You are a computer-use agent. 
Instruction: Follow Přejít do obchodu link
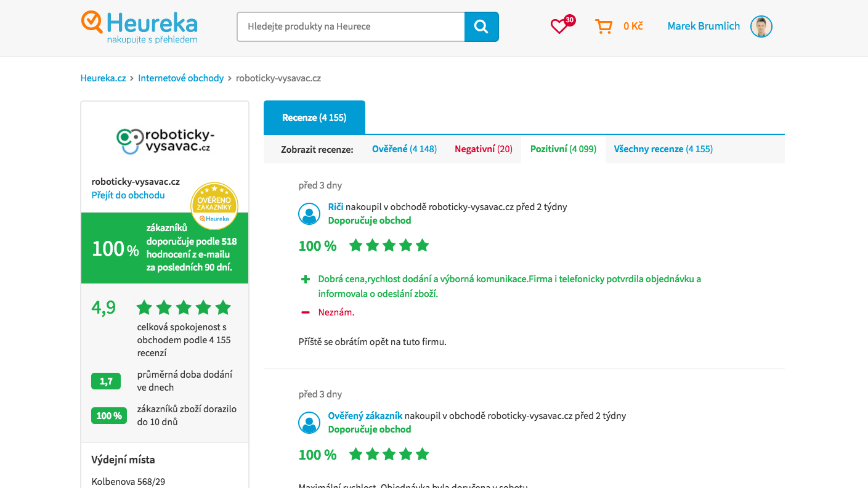pyautogui.click(x=128, y=195)
